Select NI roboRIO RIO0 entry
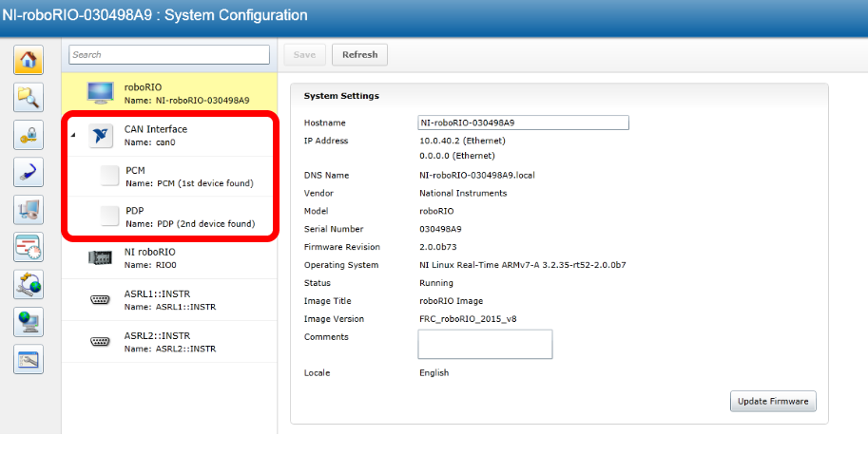Image resolution: width=868 pixels, height=473 pixels. click(169, 257)
